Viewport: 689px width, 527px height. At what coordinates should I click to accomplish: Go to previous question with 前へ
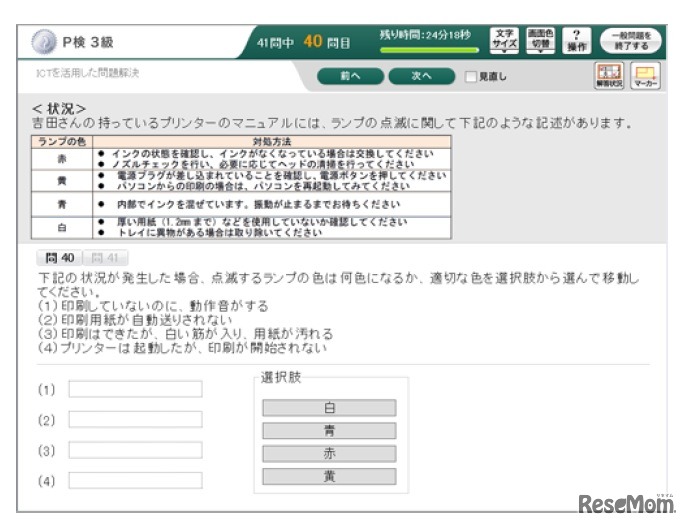(x=350, y=76)
